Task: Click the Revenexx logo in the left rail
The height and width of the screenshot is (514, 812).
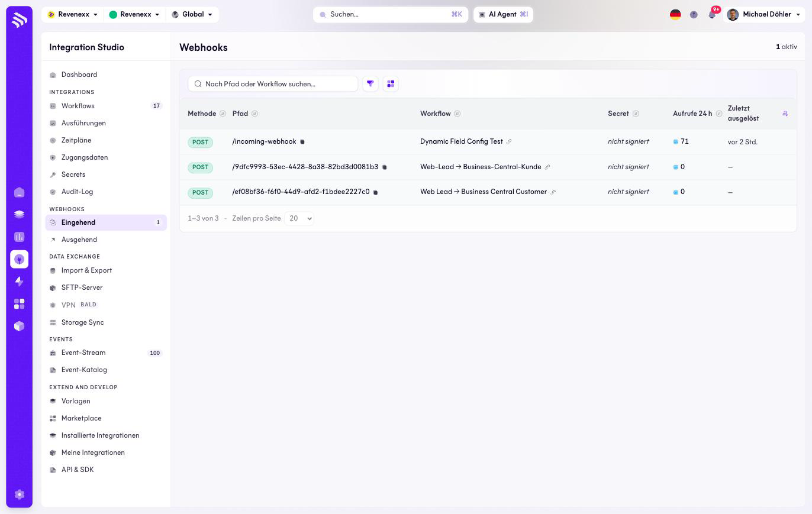Action: (19, 20)
